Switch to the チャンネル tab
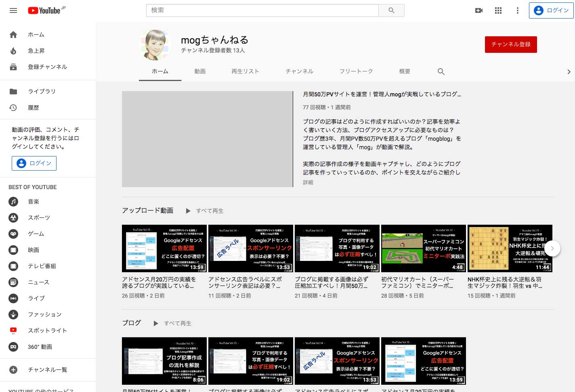Viewport: 575px width, 392px height. (x=299, y=71)
